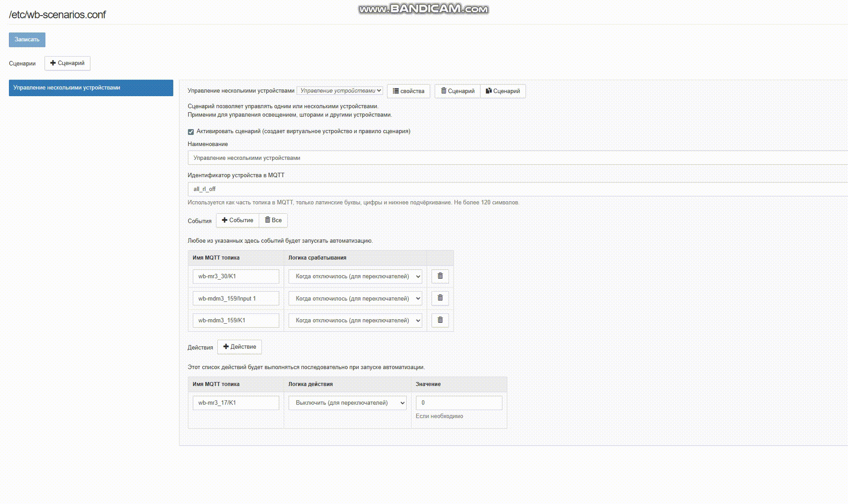848x504 pixels.
Task: Open the свойства properties button
Action: tap(408, 91)
